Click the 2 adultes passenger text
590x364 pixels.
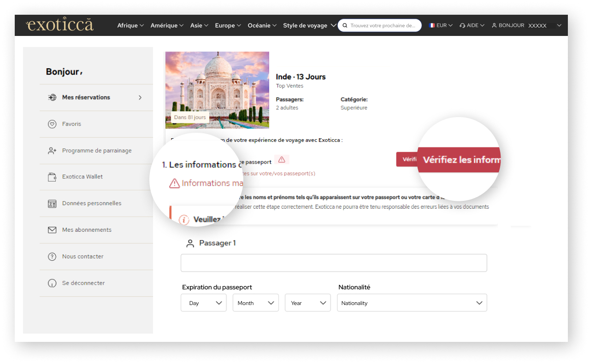tap(287, 108)
